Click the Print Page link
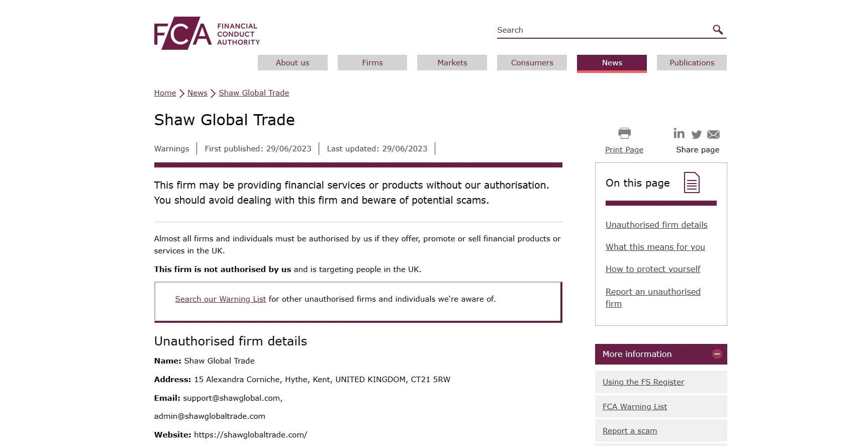 (x=624, y=150)
